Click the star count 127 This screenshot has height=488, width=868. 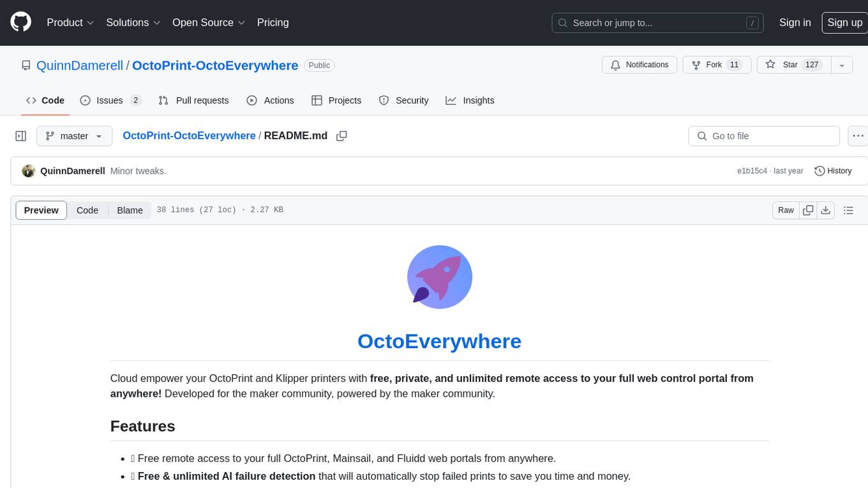(812, 65)
